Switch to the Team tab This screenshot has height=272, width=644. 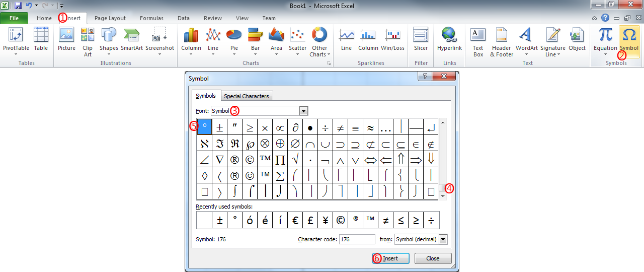tap(269, 18)
